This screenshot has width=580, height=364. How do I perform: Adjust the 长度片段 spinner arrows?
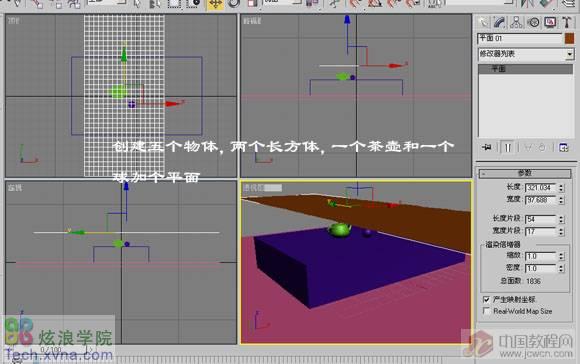click(562, 219)
